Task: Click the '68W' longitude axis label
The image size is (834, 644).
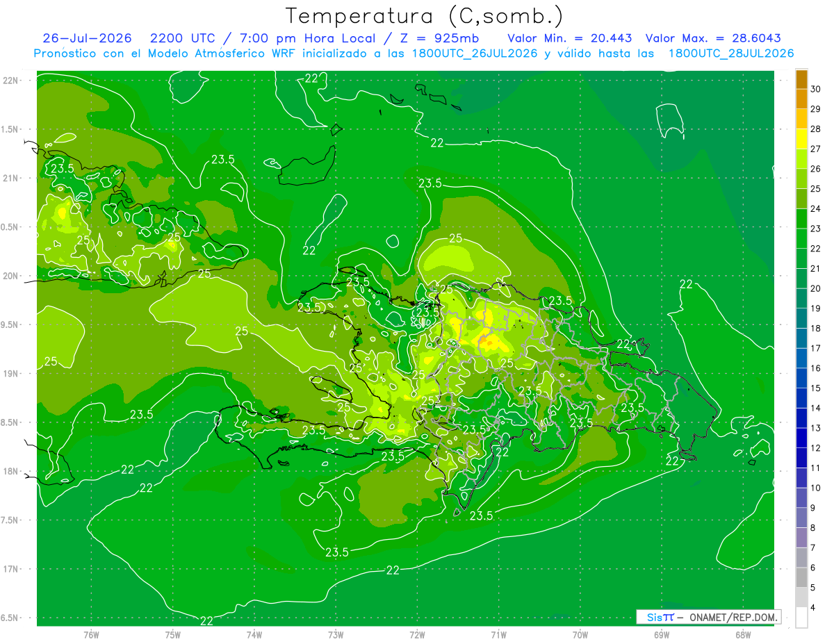Action: (743, 634)
